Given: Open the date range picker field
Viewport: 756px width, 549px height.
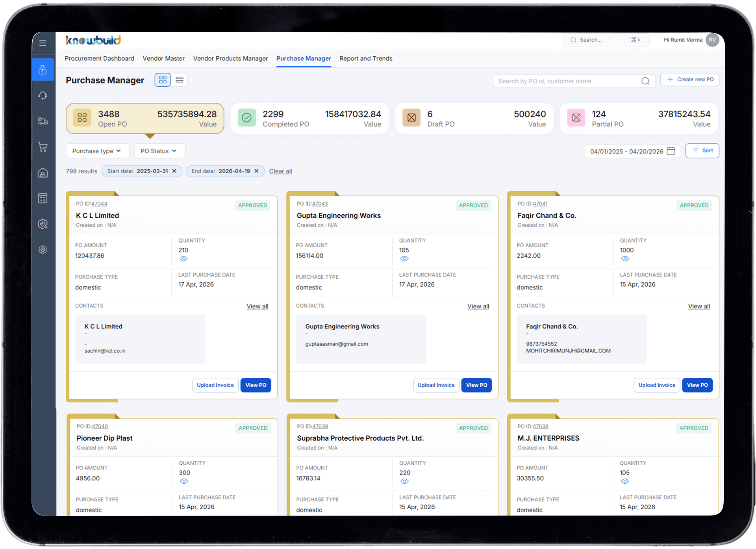Looking at the screenshot, I should 632,151.
